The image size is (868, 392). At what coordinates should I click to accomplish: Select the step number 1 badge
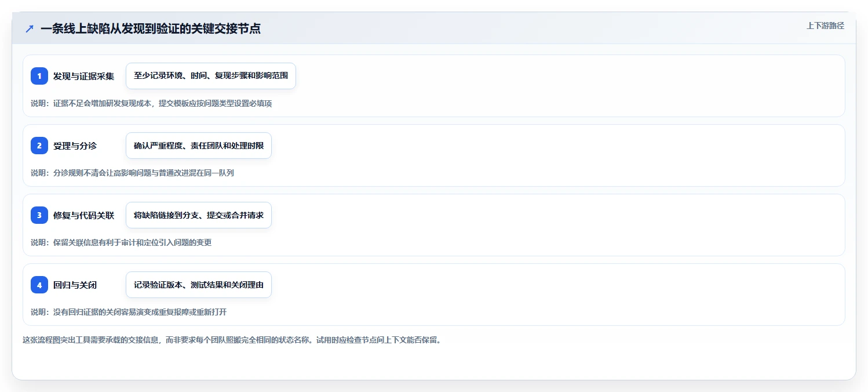pyautogui.click(x=39, y=76)
